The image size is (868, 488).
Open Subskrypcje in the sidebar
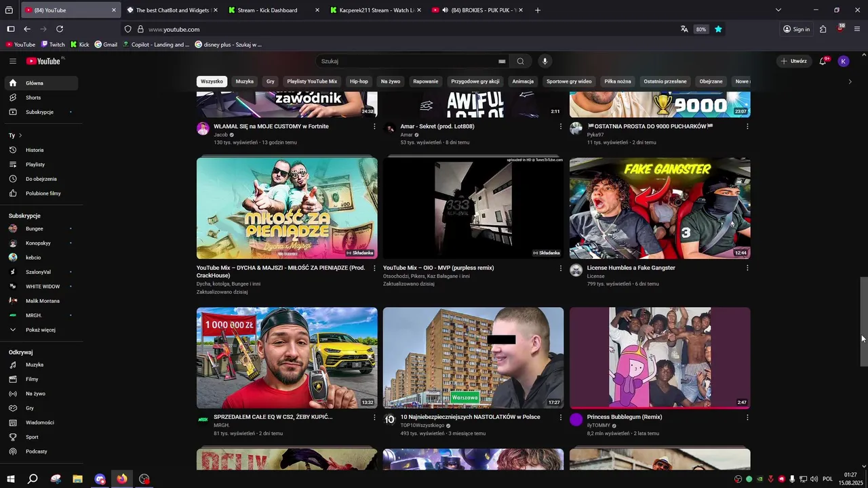point(41,112)
